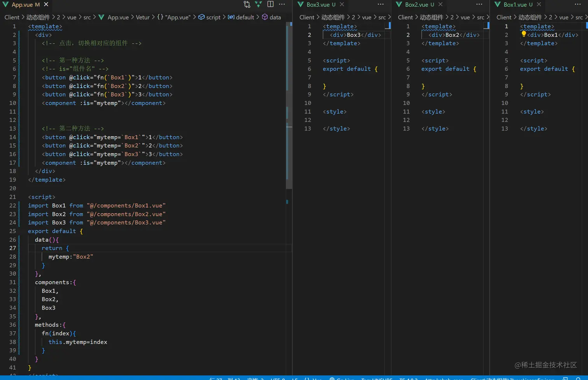588x380 pixels.
Task: Click the 'Client' breadcrumb in Box3.vue editor
Action: 306,17
